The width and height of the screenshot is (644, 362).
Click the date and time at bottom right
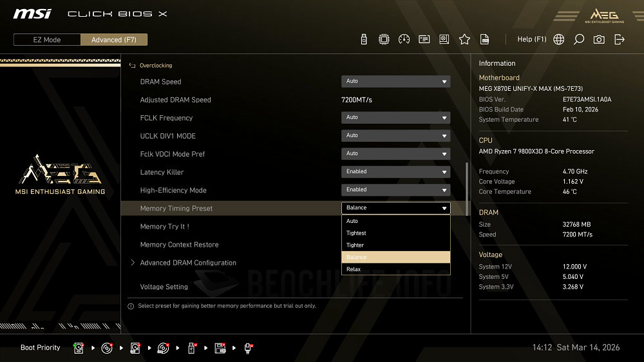576,348
